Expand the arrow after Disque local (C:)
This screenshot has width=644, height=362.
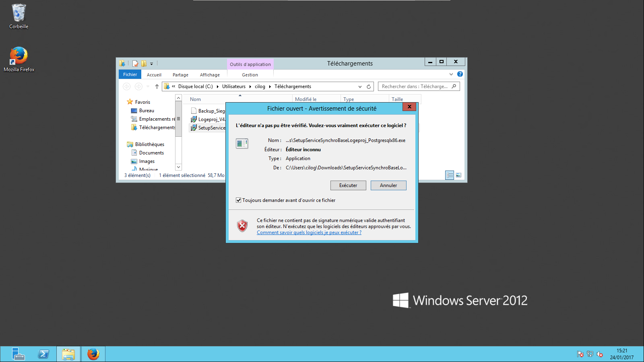click(x=218, y=86)
